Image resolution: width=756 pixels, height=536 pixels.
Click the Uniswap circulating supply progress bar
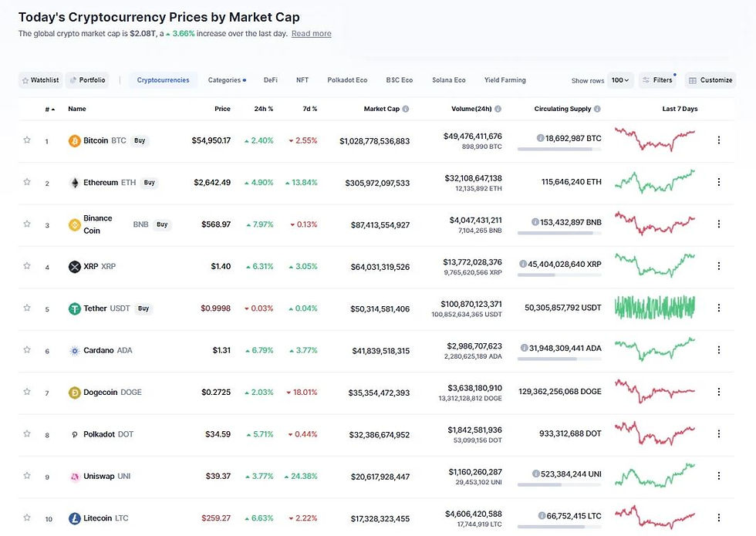pos(559,485)
